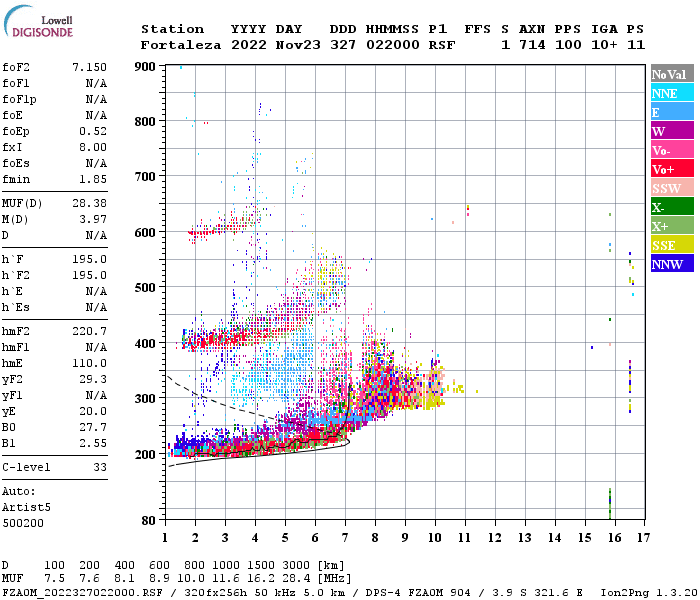Select the X+ light green legend swatch
This screenshot has height=600, width=700.
pos(672,225)
